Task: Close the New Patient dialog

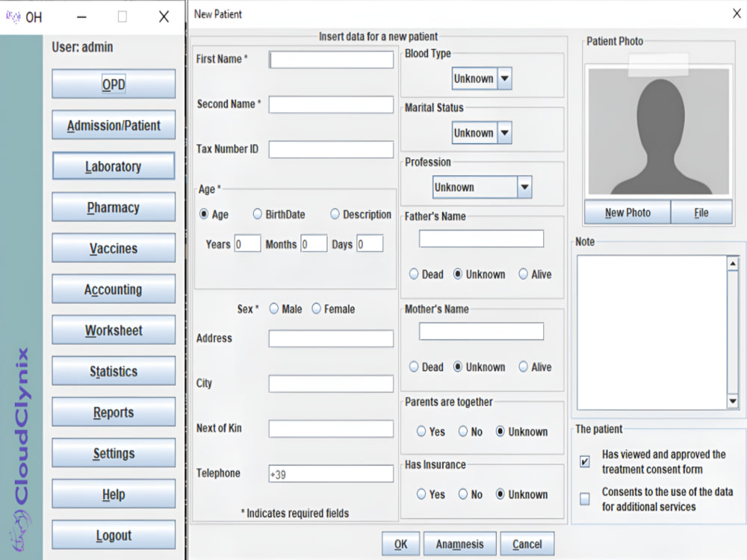Action: coord(737,13)
